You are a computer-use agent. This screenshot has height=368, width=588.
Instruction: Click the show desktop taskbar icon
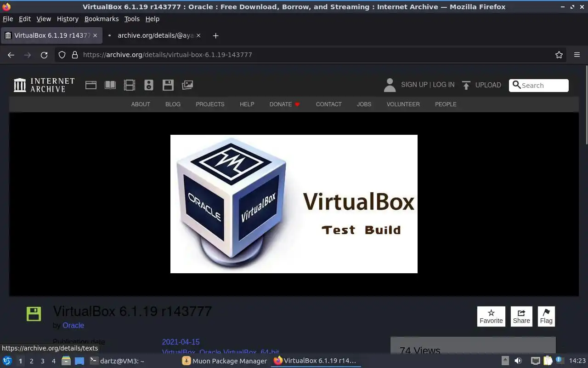coord(79,361)
